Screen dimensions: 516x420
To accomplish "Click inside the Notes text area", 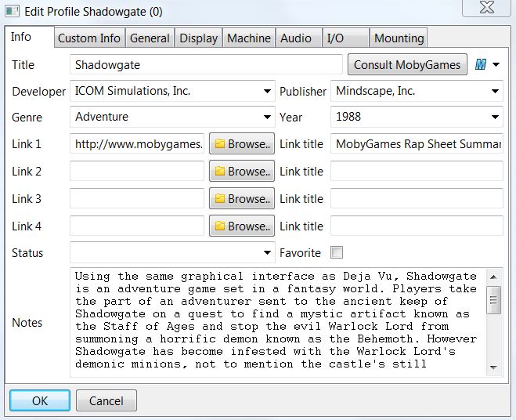I will tap(279, 322).
